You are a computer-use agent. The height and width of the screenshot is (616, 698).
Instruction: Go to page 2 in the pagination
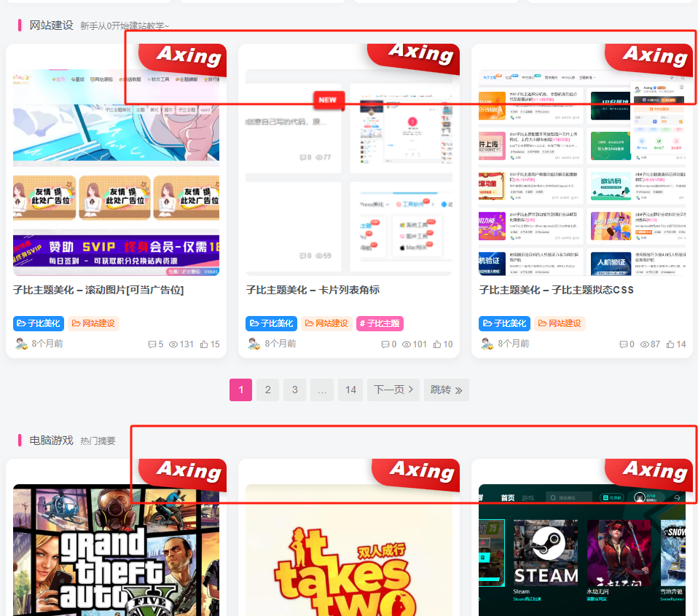[x=268, y=390]
